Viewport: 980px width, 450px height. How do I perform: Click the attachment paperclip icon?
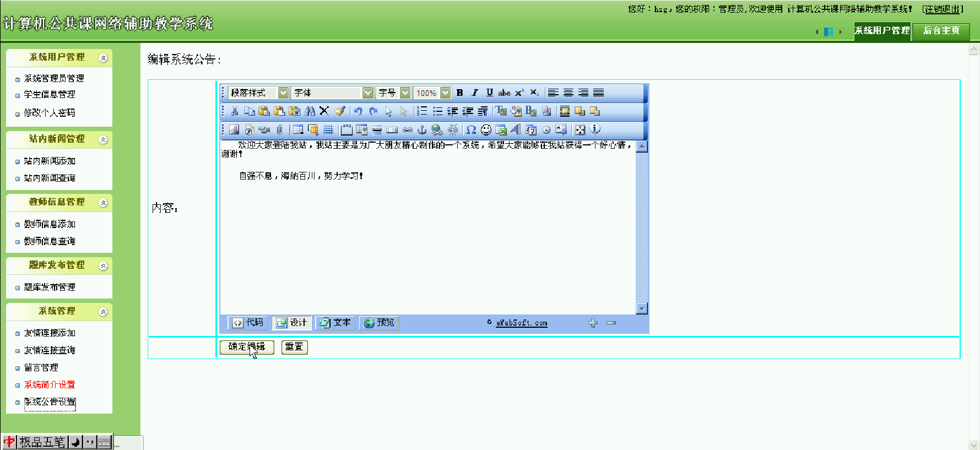pos(279,130)
